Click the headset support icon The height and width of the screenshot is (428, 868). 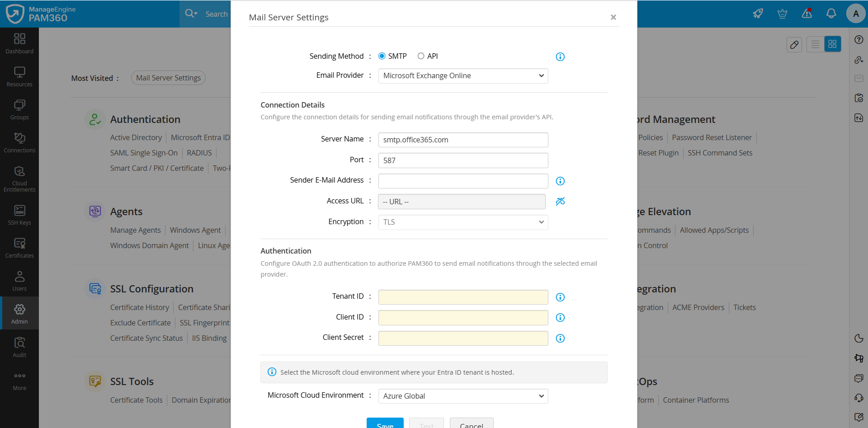[x=859, y=398]
